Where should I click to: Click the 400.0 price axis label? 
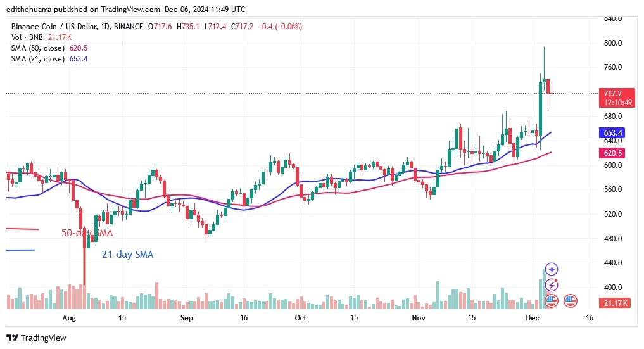tap(613, 288)
